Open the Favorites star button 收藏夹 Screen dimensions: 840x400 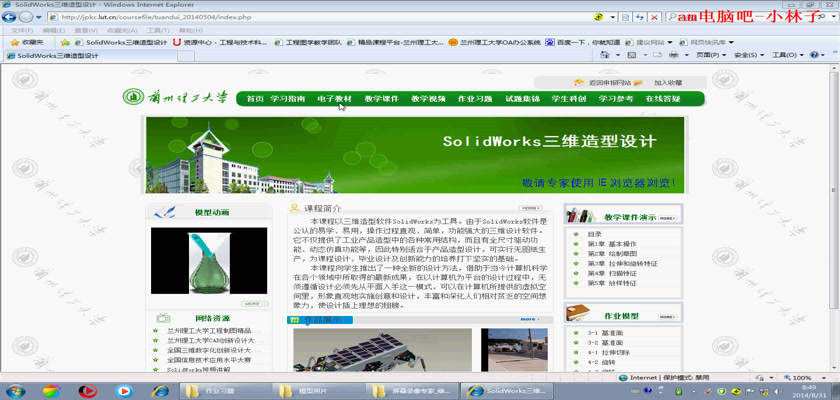coord(26,42)
